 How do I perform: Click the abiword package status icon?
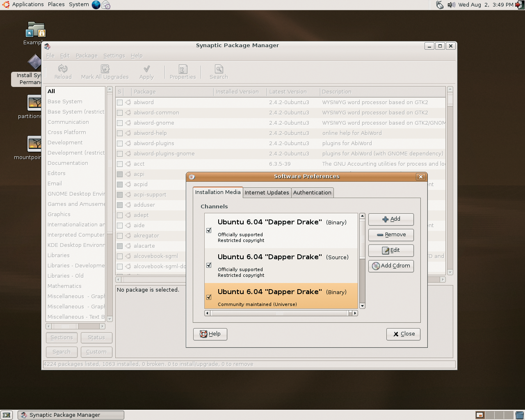[128, 102]
